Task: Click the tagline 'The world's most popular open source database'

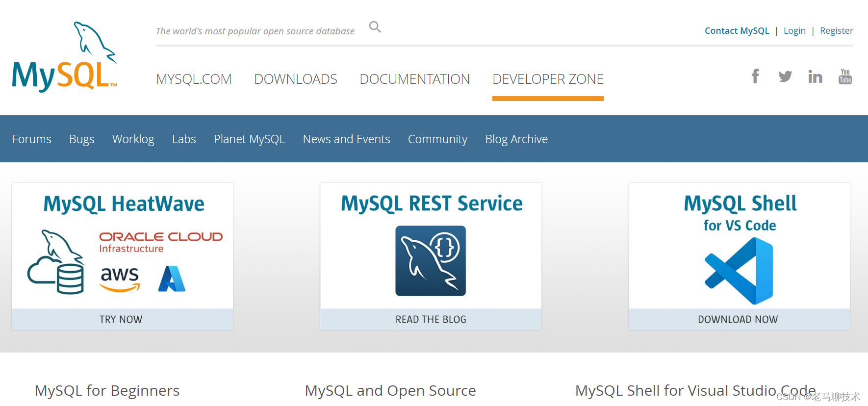Action: point(255,31)
